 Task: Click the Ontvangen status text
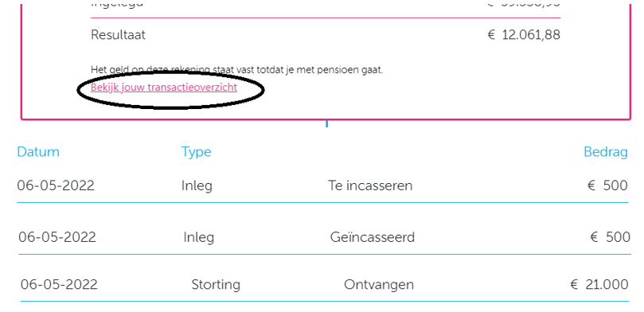point(379,284)
